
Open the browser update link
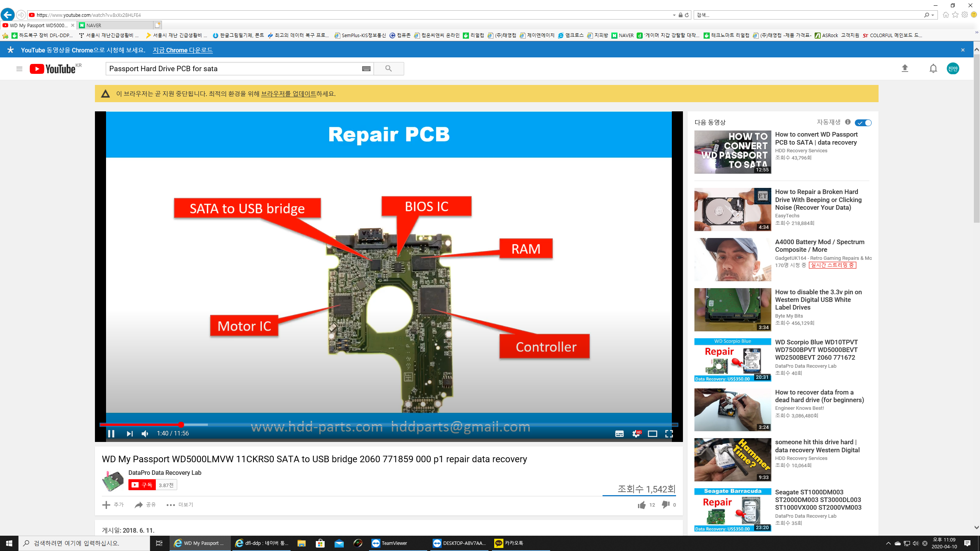coord(288,94)
